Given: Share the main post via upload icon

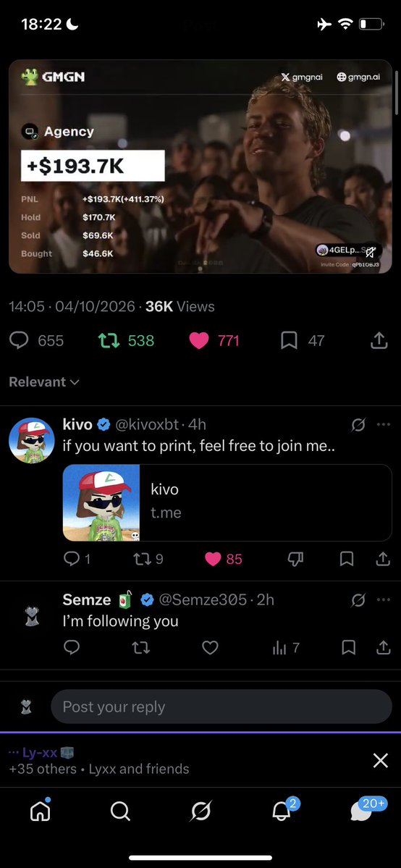Looking at the screenshot, I should pyautogui.click(x=379, y=340).
